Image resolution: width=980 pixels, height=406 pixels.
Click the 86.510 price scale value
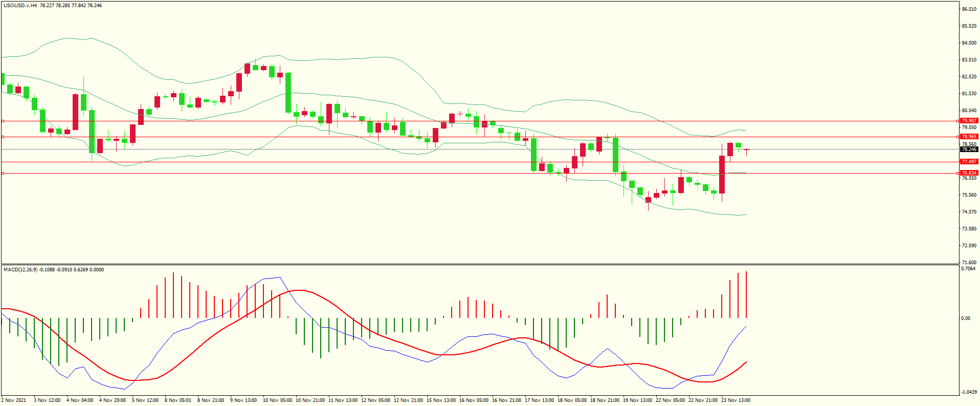(969, 9)
